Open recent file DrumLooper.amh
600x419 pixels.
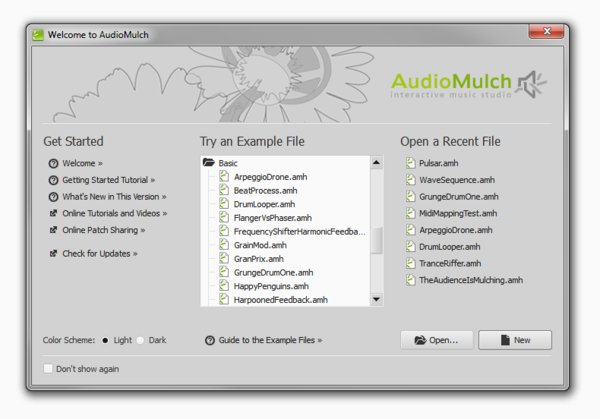(449, 247)
